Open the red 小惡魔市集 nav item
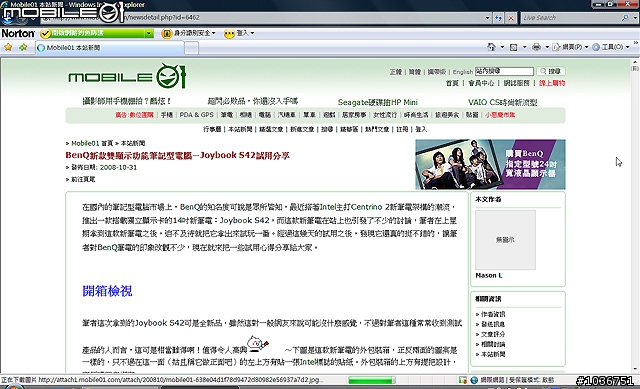This screenshot has width=640, height=389. click(500, 115)
